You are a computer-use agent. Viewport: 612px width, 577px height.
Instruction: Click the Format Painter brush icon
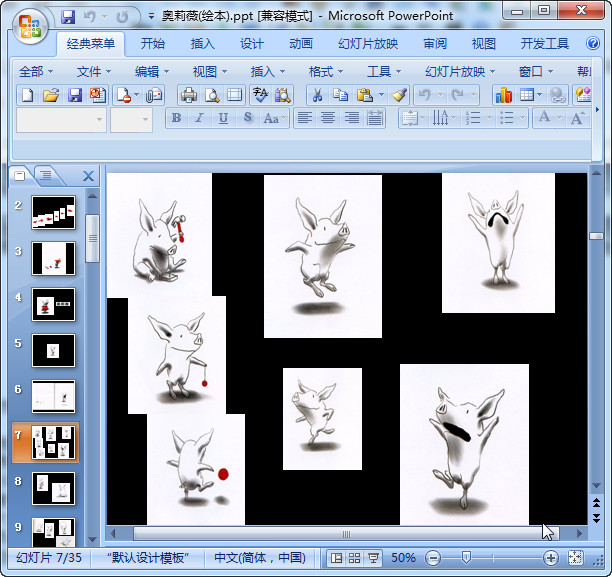399,95
